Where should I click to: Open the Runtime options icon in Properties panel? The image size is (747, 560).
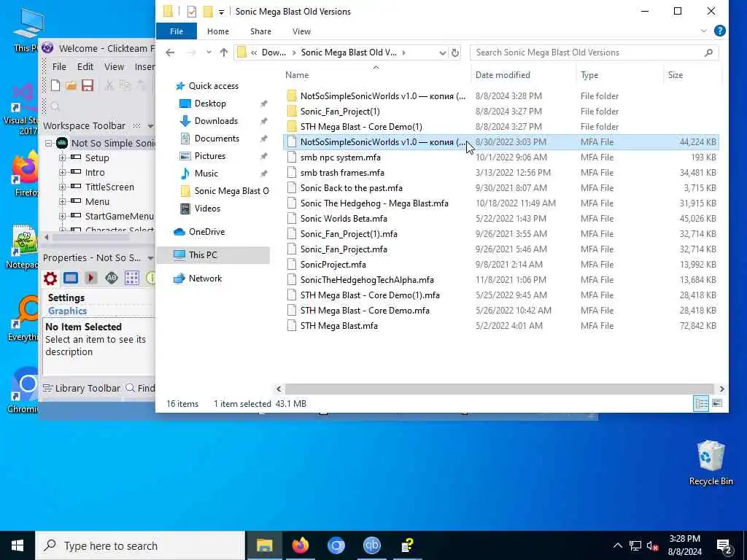(91, 278)
